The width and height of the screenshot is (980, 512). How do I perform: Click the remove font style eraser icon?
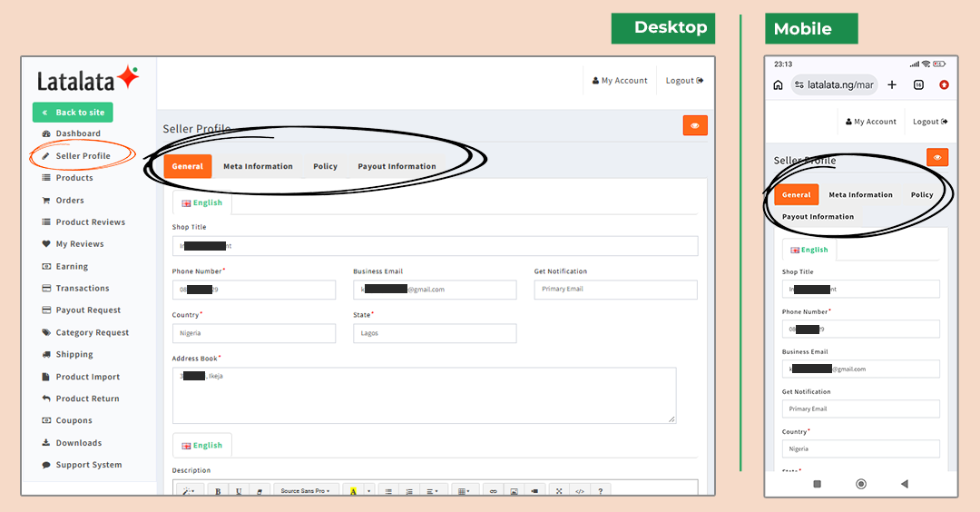pos(260,491)
